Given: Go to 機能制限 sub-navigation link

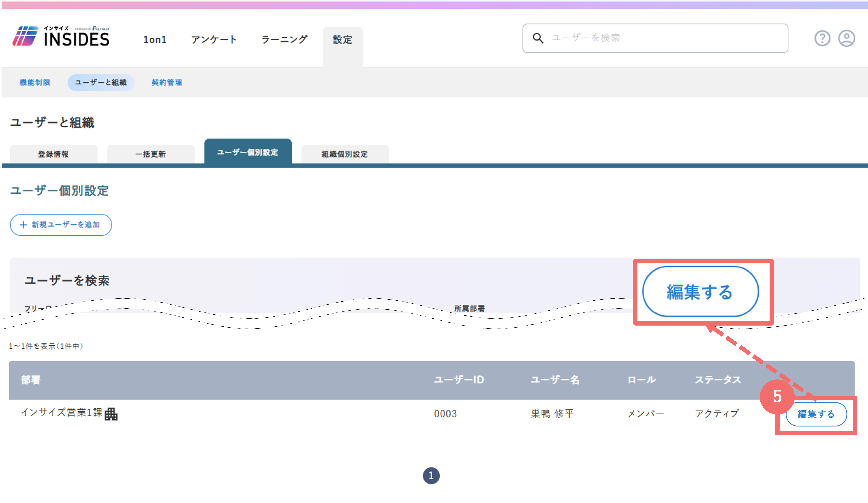Looking at the screenshot, I should (35, 82).
